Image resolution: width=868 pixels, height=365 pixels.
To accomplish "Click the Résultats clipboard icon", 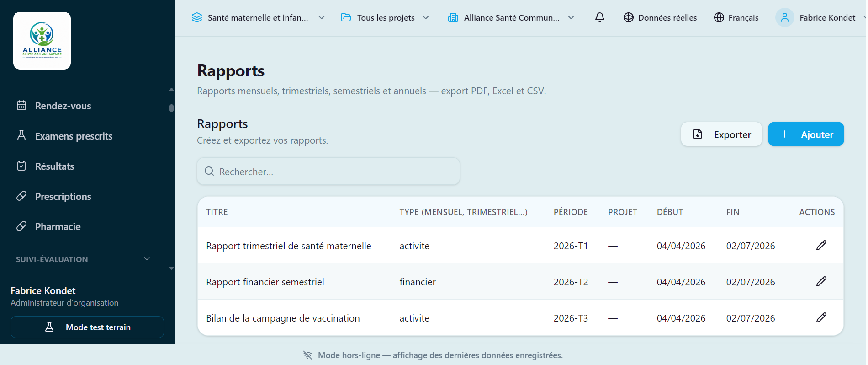I will click(21, 166).
